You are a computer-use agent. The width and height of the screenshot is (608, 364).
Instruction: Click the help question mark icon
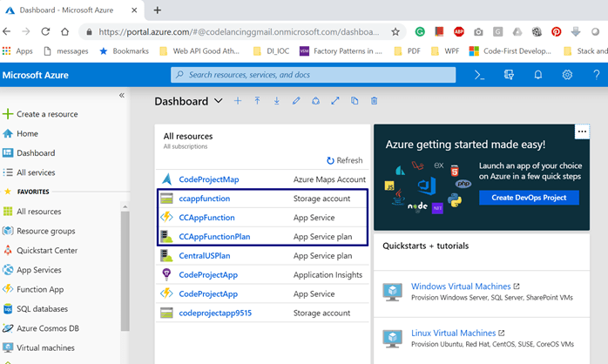(x=596, y=75)
